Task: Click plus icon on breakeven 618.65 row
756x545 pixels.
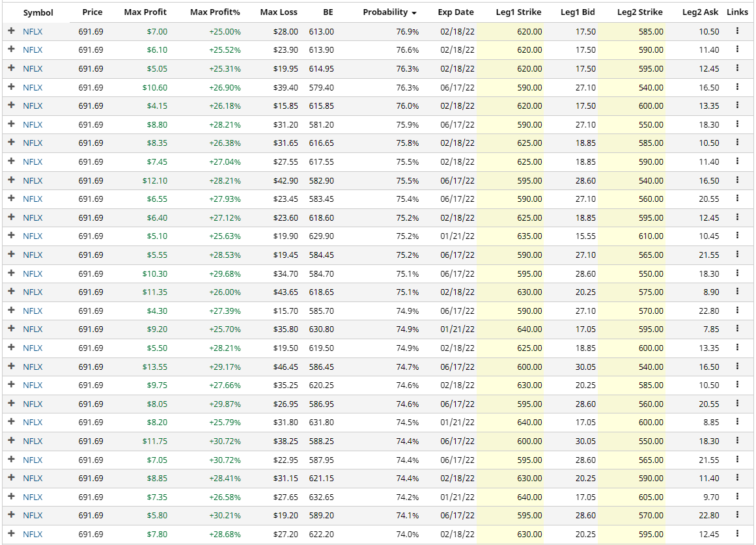Action: click(12, 291)
